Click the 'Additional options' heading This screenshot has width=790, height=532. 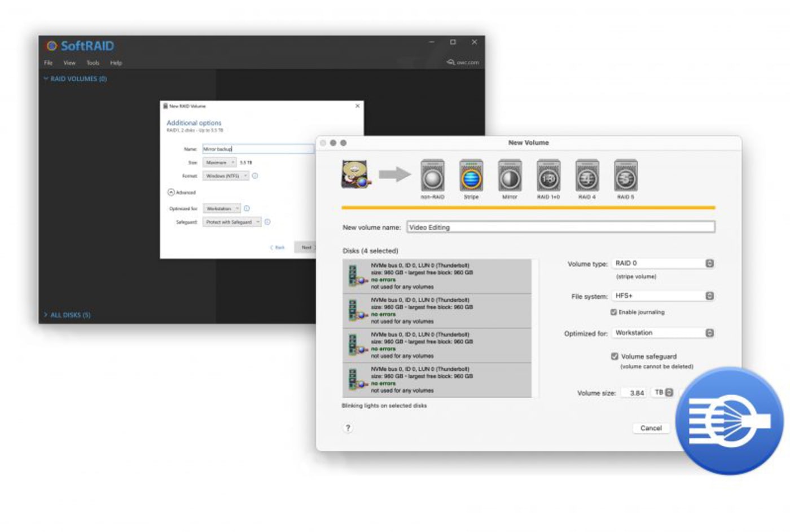(x=194, y=122)
